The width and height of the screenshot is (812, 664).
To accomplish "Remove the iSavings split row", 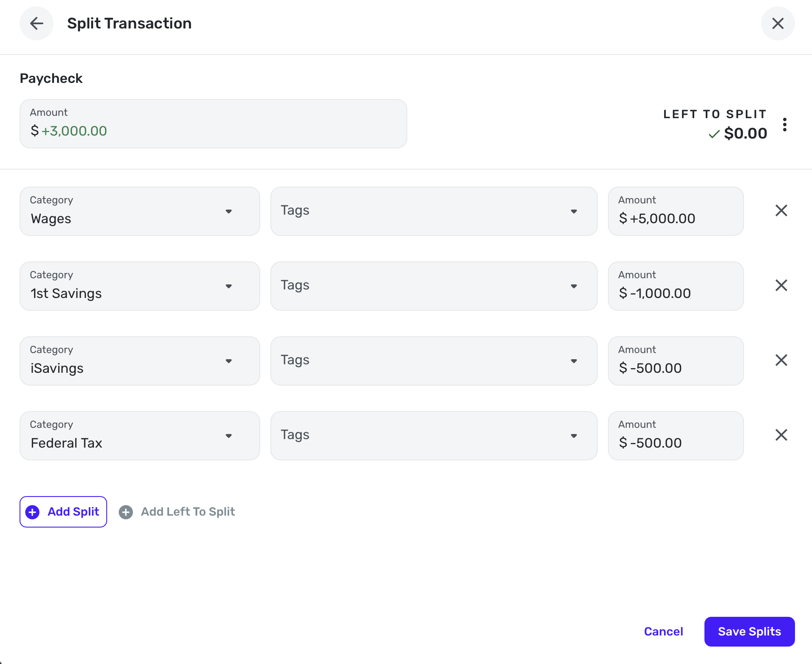I will [781, 360].
